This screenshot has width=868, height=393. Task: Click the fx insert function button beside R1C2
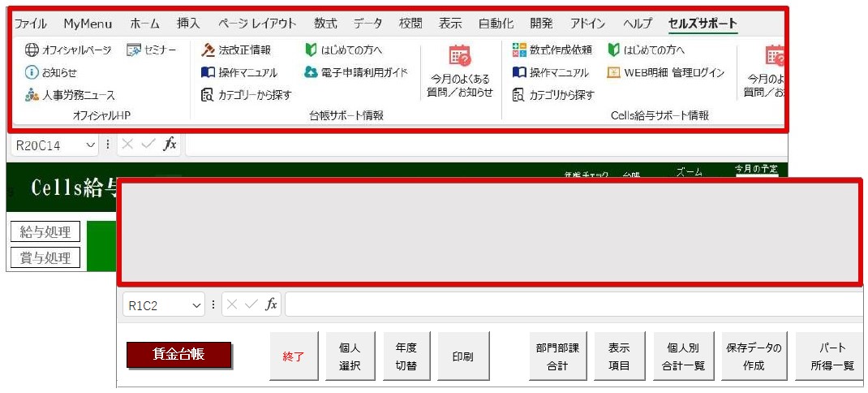[x=271, y=305]
